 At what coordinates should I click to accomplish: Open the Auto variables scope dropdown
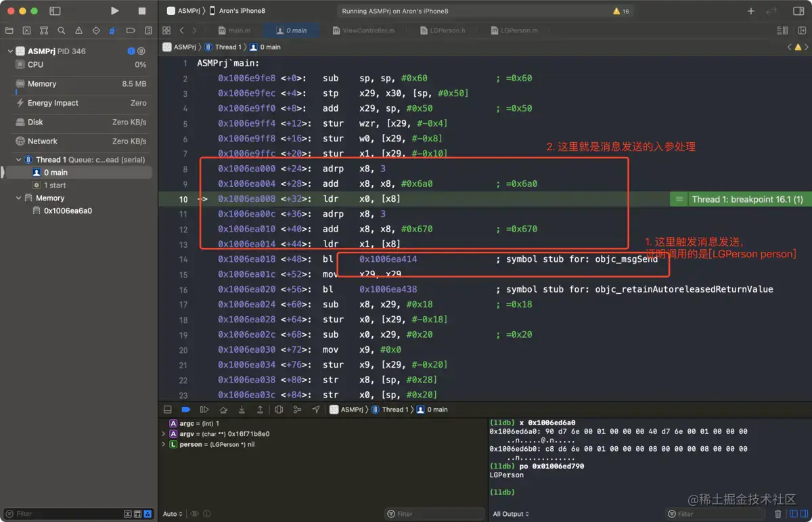173,514
